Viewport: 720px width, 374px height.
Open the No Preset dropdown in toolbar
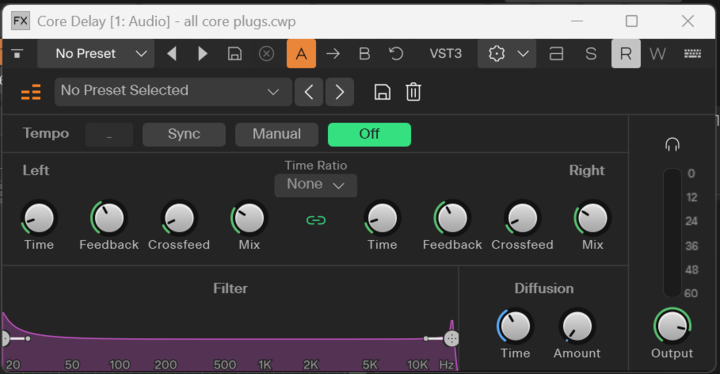(x=96, y=54)
